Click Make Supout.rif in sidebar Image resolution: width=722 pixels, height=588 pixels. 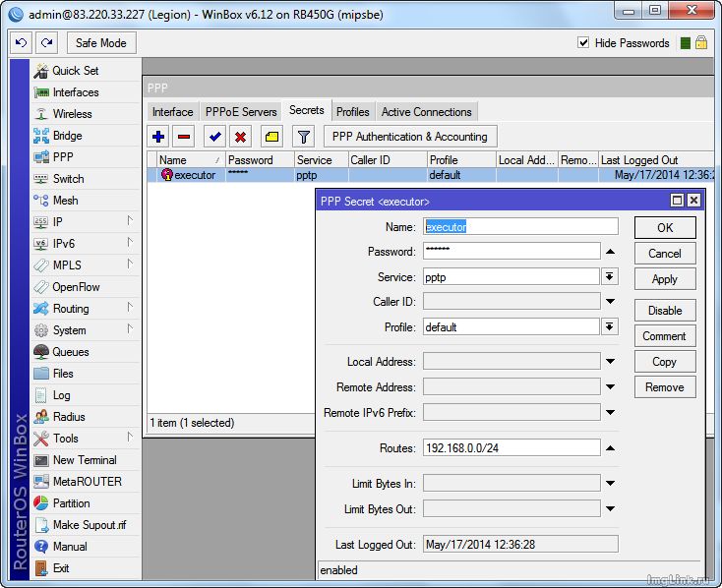click(x=86, y=525)
